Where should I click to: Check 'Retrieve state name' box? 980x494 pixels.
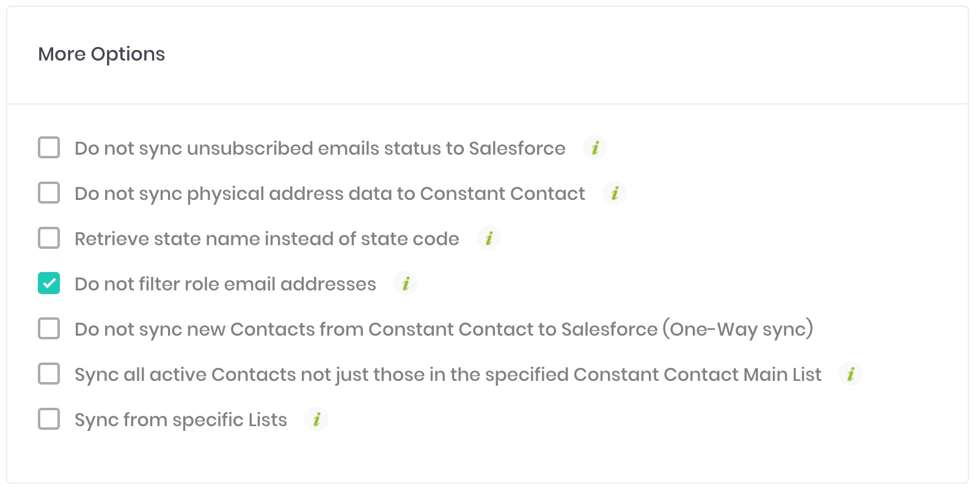coord(49,238)
